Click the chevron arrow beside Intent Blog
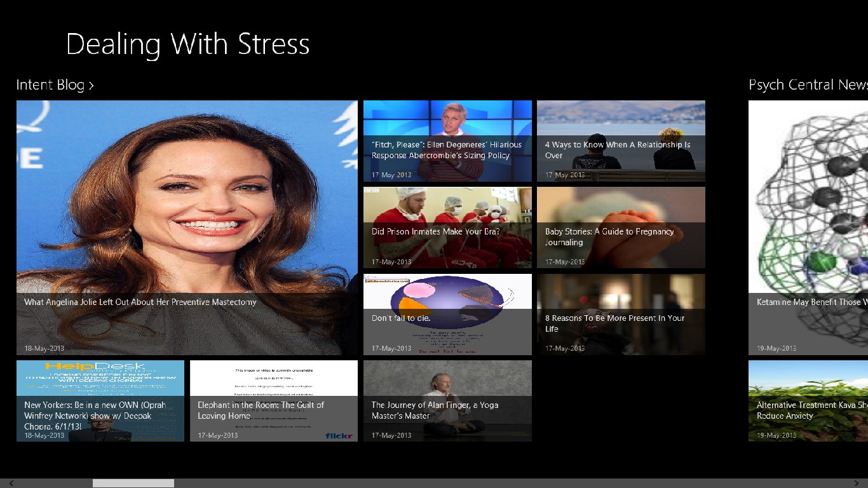 [x=92, y=86]
